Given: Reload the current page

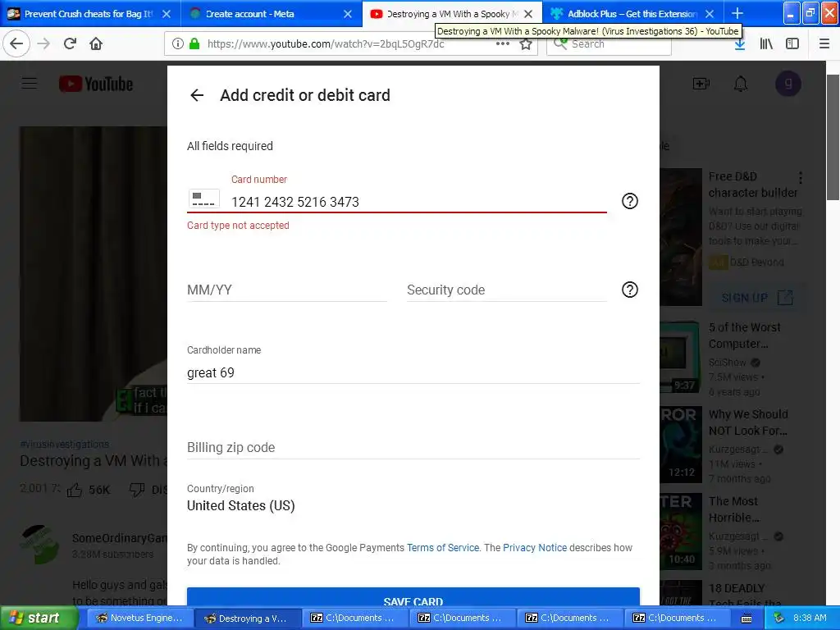Looking at the screenshot, I should click(x=71, y=43).
